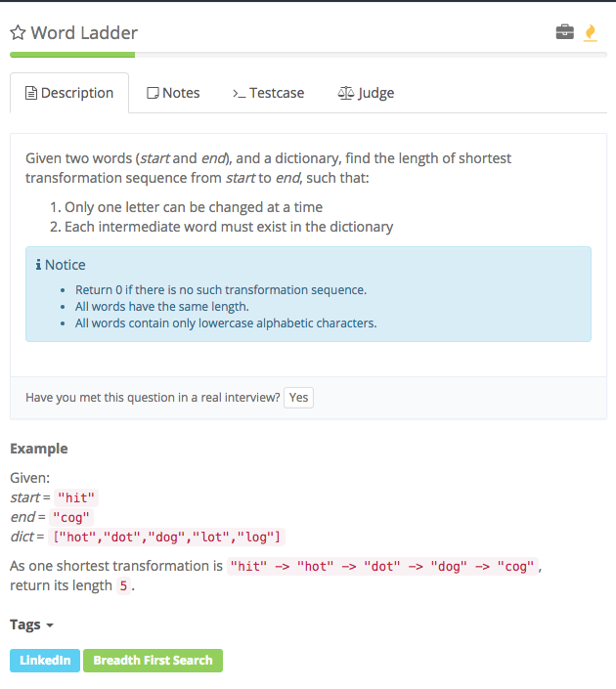Screen dimensions: 616x689
Task: Click the scales icon on Judge tab
Action: 345,93
